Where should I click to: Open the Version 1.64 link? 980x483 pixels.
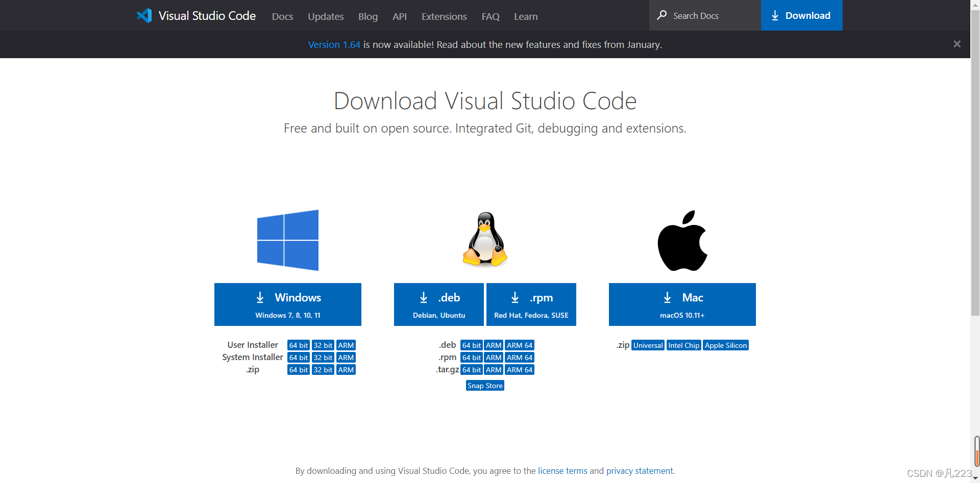(x=334, y=44)
